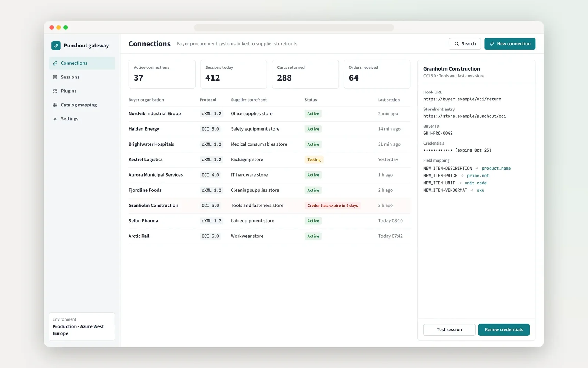Click the link icon in New connection button
Image resolution: width=588 pixels, height=368 pixels.
492,44
